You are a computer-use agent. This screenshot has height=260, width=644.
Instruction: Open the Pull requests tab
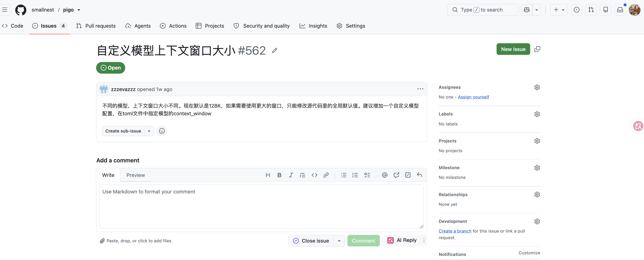[x=96, y=26]
